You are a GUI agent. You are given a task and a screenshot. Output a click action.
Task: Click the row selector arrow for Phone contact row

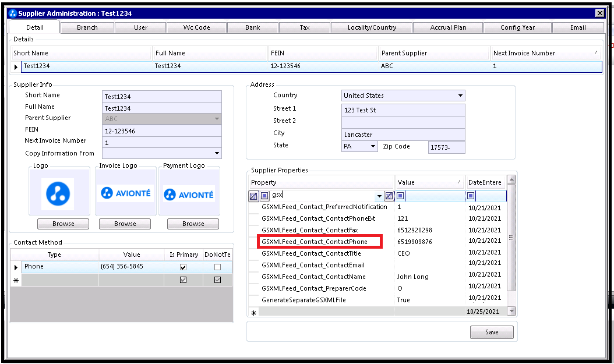(x=16, y=267)
